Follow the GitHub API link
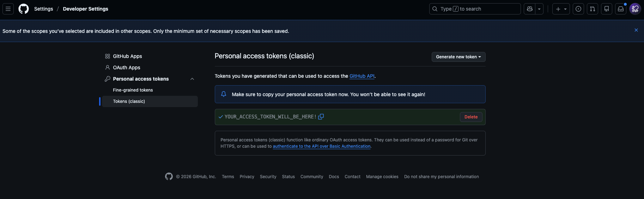The height and width of the screenshot is (199, 644). point(362,76)
